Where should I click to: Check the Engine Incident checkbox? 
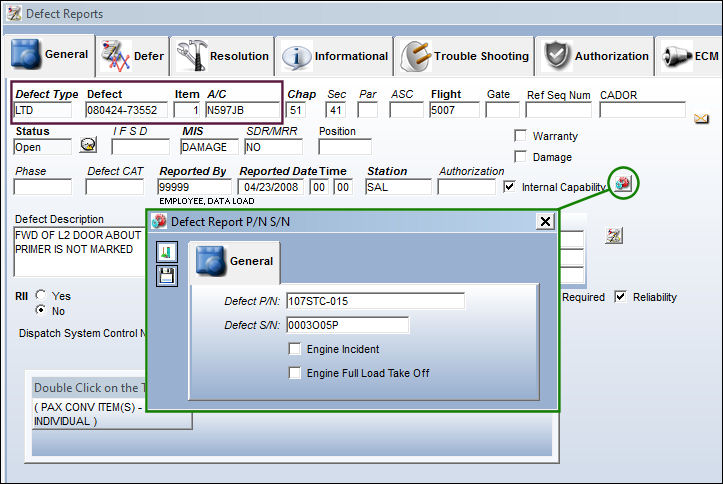(x=295, y=348)
